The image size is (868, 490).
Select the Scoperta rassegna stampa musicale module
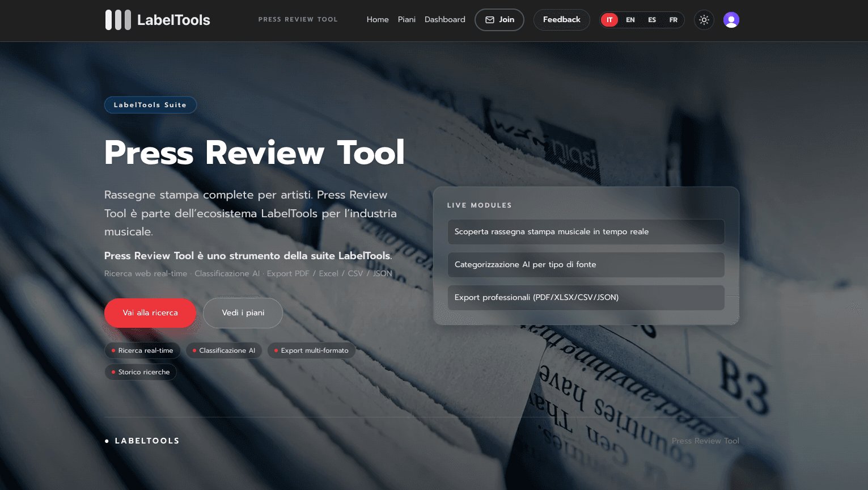(x=586, y=231)
